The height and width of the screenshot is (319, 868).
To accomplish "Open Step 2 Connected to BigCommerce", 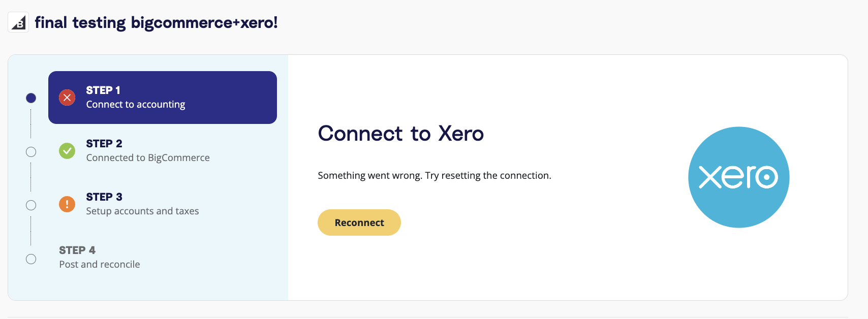I will [x=163, y=151].
